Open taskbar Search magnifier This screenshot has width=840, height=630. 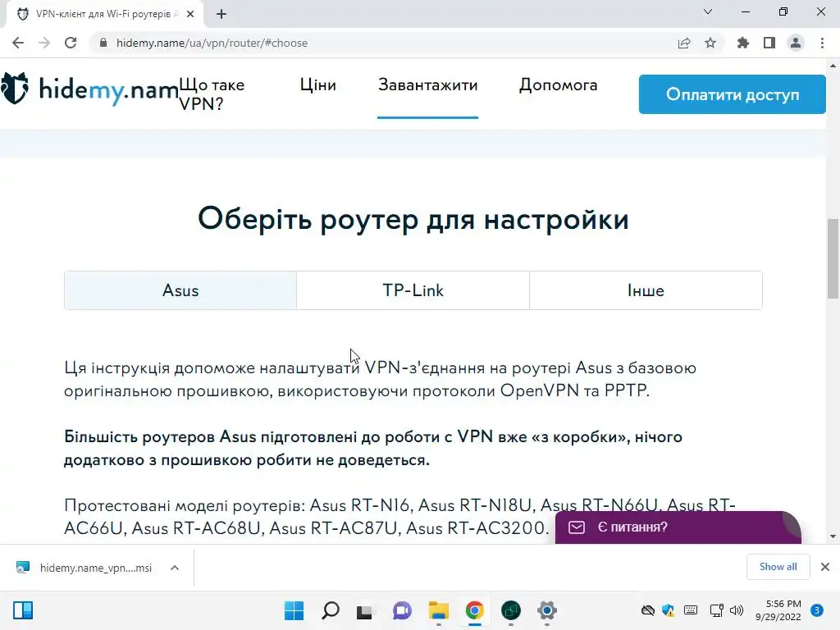pyautogui.click(x=330, y=610)
